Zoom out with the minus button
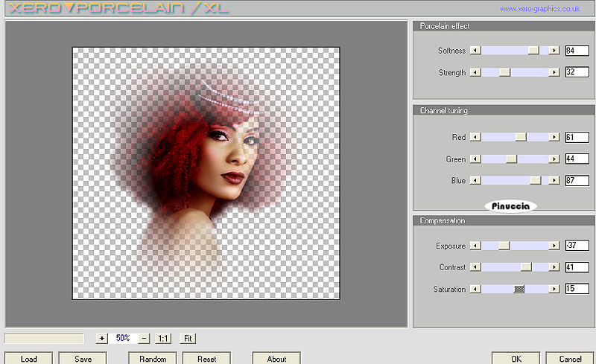The image size is (596, 364). [x=144, y=338]
